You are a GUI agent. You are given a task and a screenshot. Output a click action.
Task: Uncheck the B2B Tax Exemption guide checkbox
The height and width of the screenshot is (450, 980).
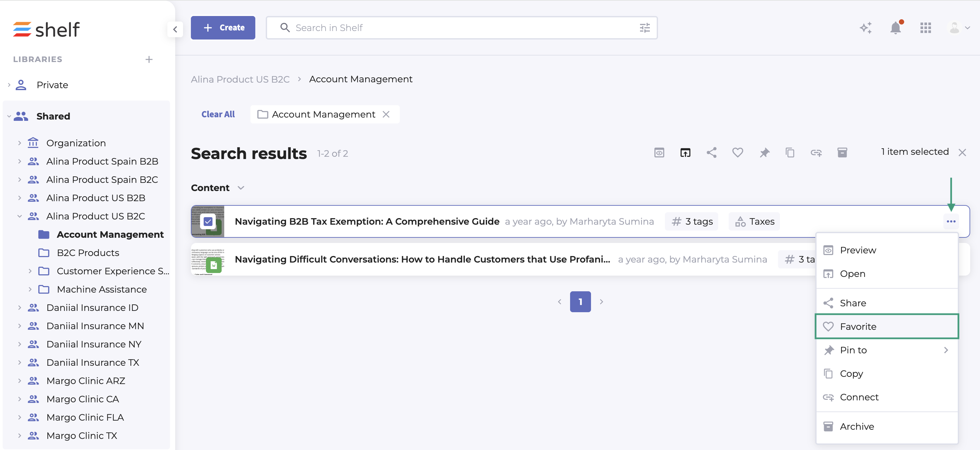click(208, 222)
